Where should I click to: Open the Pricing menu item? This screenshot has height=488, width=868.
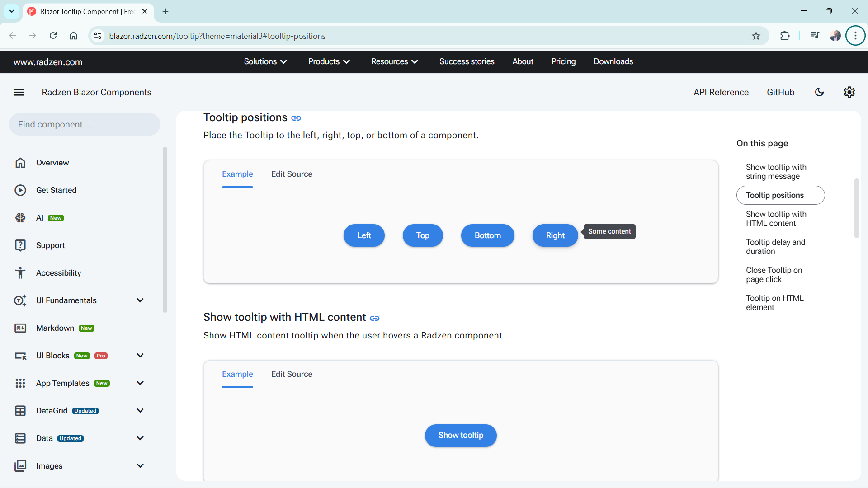point(563,61)
